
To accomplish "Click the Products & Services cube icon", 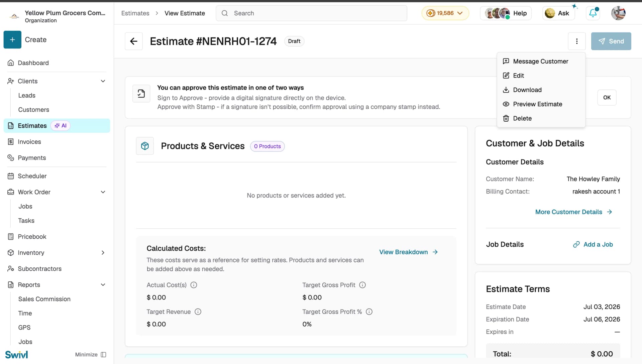I will [145, 146].
